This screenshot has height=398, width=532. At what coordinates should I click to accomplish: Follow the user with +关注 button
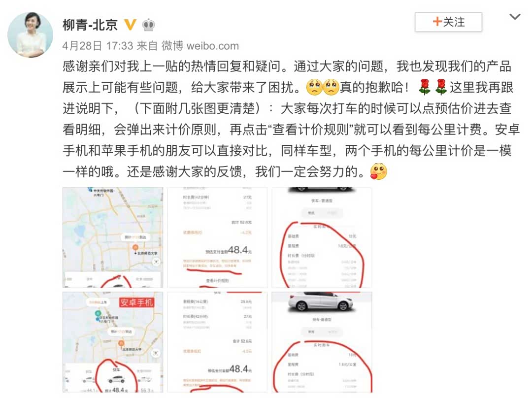click(448, 22)
